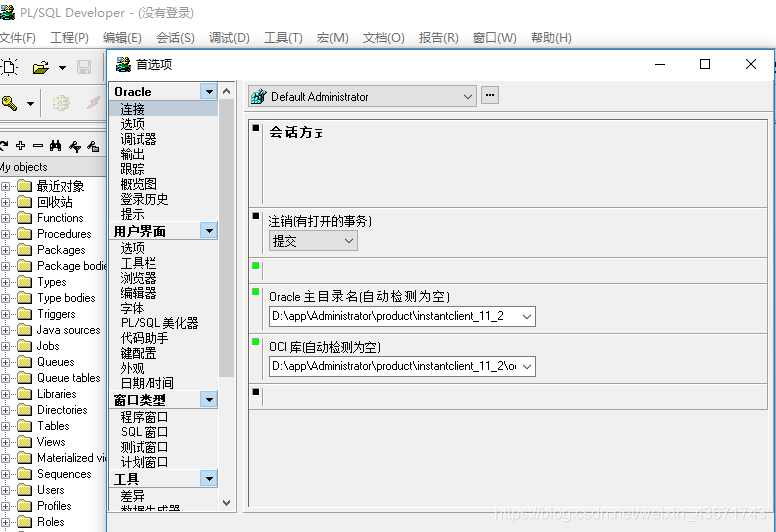Open the Oracle 主目录名 path dropdown
Image resolution: width=776 pixels, height=532 pixels.
coord(527,316)
